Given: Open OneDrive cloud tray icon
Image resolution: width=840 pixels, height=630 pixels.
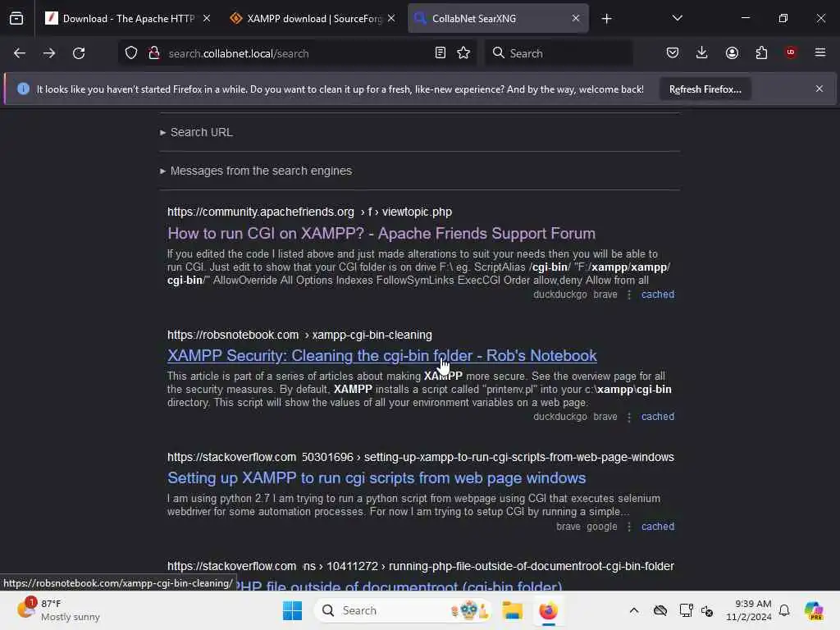Looking at the screenshot, I should click(660, 610).
